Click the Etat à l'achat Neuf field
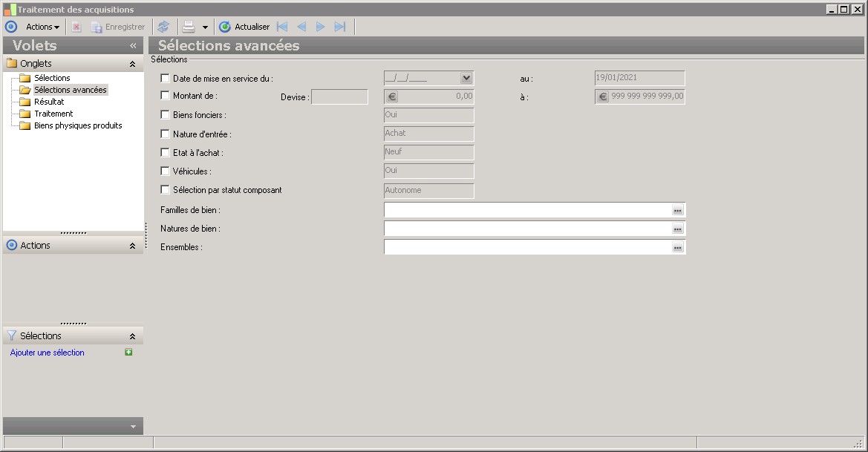The image size is (868, 452). (x=428, y=152)
